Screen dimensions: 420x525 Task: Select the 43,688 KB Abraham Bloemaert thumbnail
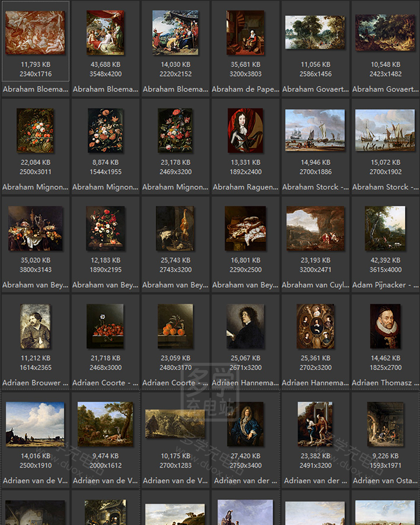click(106, 33)
